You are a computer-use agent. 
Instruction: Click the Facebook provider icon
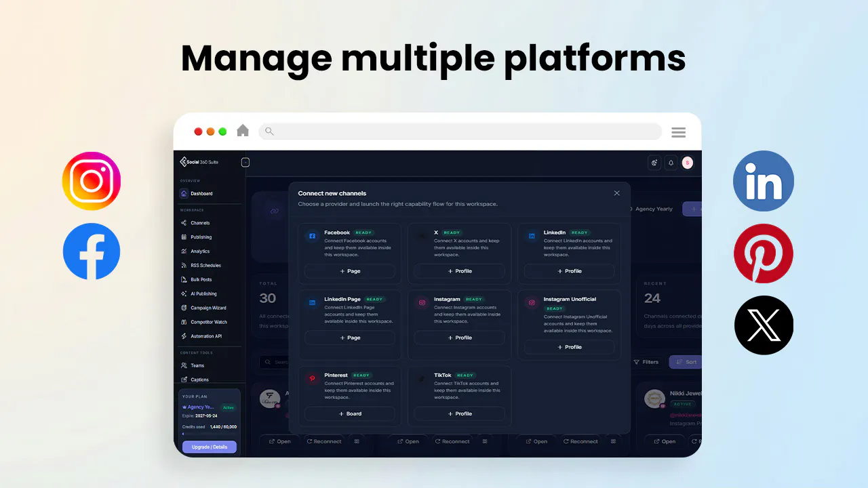pyautogui.click(x=312, y=236)
